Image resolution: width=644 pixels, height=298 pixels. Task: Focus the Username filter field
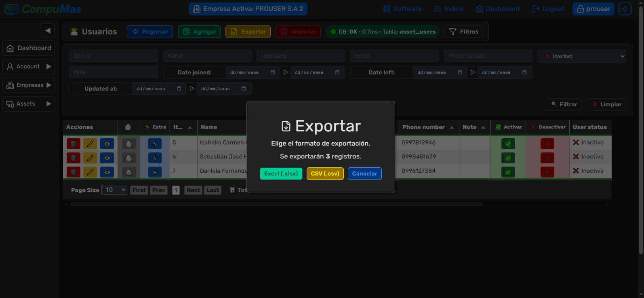pos(301,56)
